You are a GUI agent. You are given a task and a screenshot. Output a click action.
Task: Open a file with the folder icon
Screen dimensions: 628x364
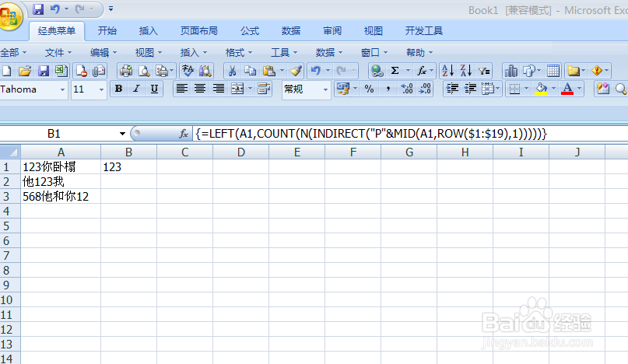[x=25, y=72]
